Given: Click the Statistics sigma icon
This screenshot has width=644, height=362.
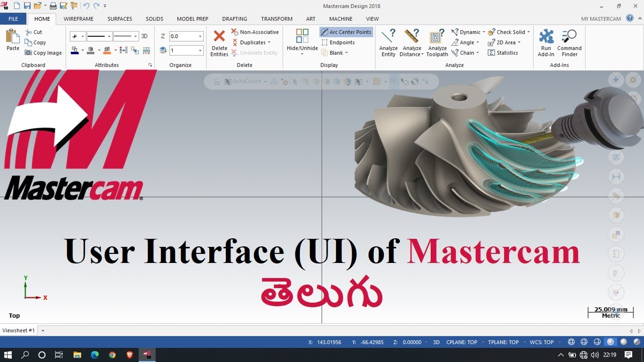Looking at the screenshot, I should tap(491, 53).
